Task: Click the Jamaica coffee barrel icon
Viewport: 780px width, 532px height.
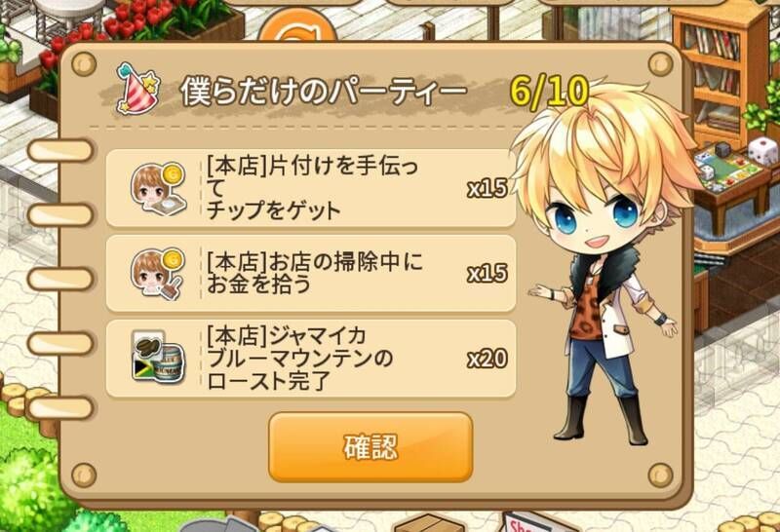Action: 158,358
